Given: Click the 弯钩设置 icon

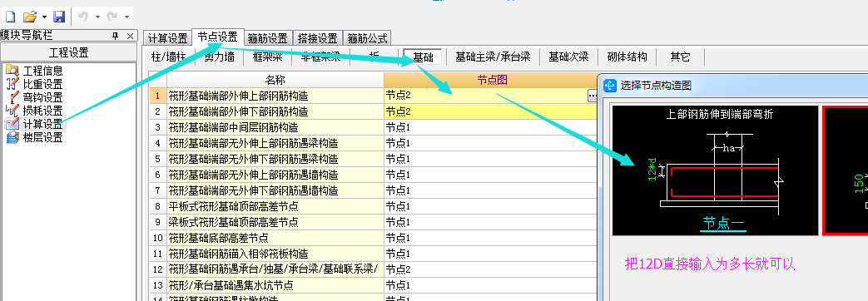Looking at the screenshot, I should (12, 96).
